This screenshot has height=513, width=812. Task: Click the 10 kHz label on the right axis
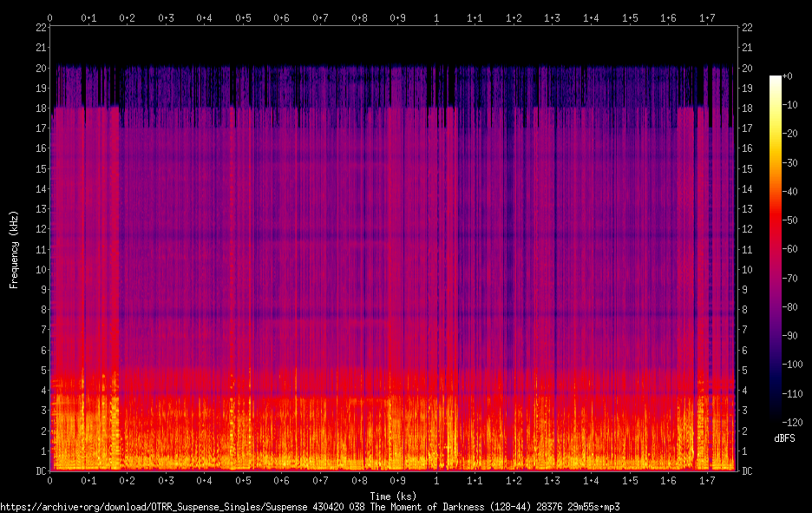tap(747, 269)
